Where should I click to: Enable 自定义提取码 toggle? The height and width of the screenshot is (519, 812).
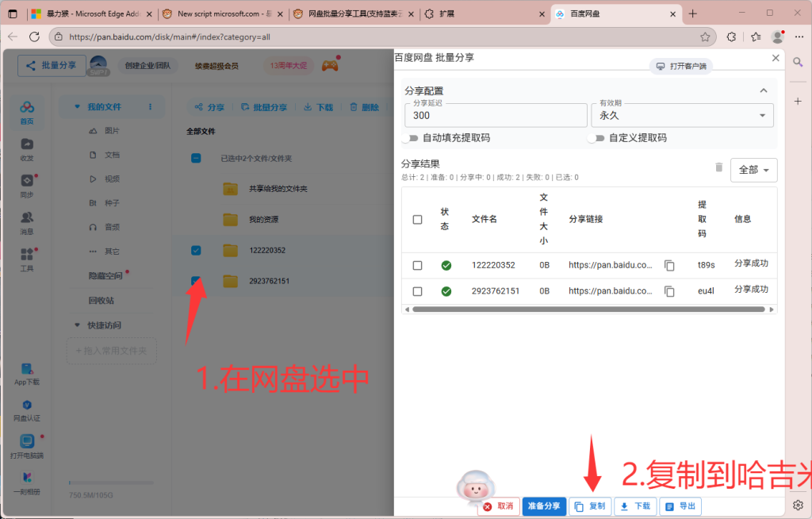(x=596, y=137)
